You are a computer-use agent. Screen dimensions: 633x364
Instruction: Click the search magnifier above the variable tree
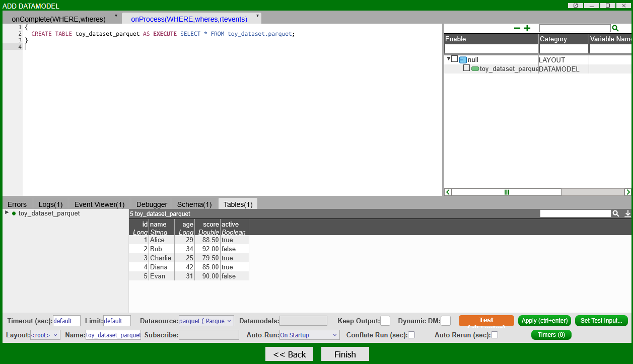pos(615,29)
